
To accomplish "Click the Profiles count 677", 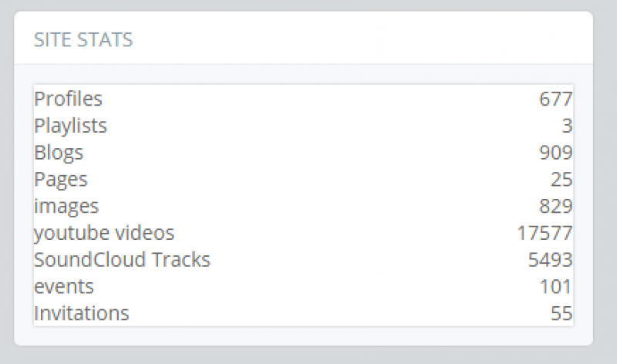I will (x=555, y=99).
